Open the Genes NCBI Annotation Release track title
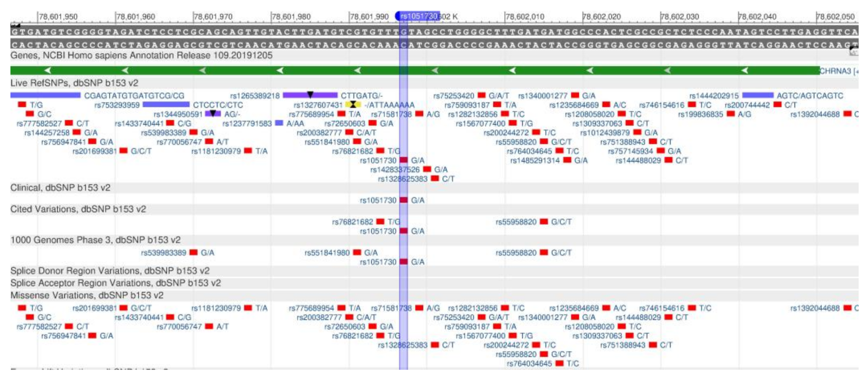The height and width of the screenshot is (380, 868). 141,55
